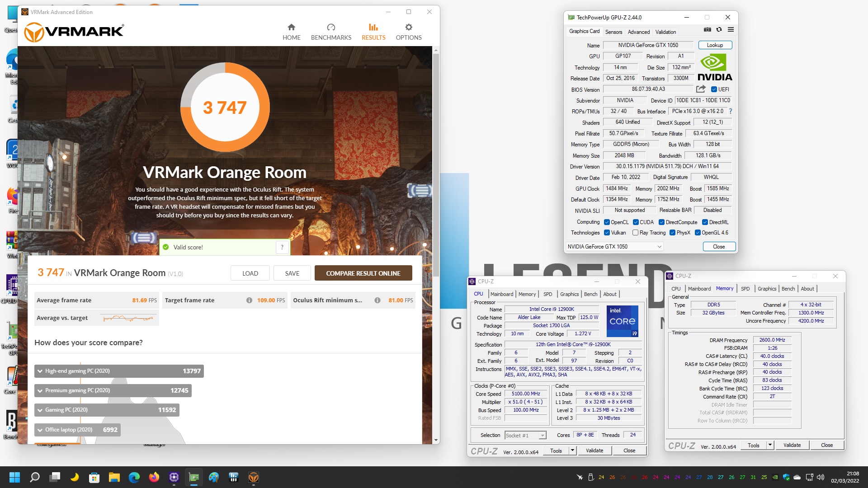Toggle the DirectML checkbox
The width and height of the screenshot is (868, 488).
point(705,222)
